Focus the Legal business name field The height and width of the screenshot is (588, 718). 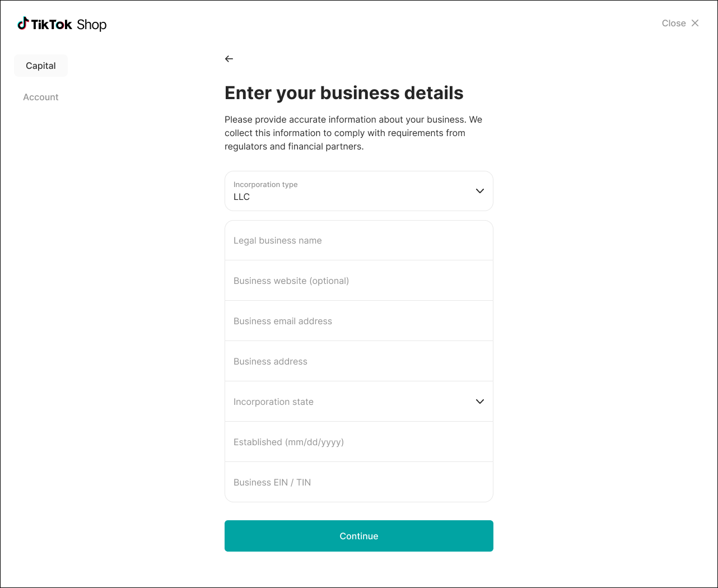358,241
